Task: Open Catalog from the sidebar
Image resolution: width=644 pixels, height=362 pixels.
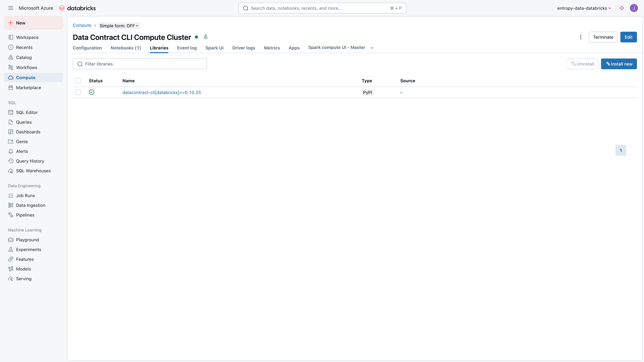Action: click(24, 57)
